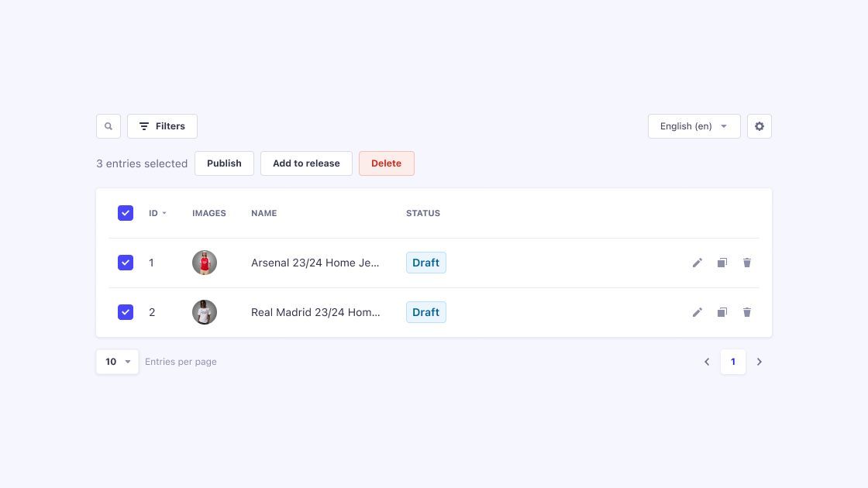Duplicate the Arsenal entry
This screenshot has width=868, height=488.
pyautogui.click(x=722, y=263)
